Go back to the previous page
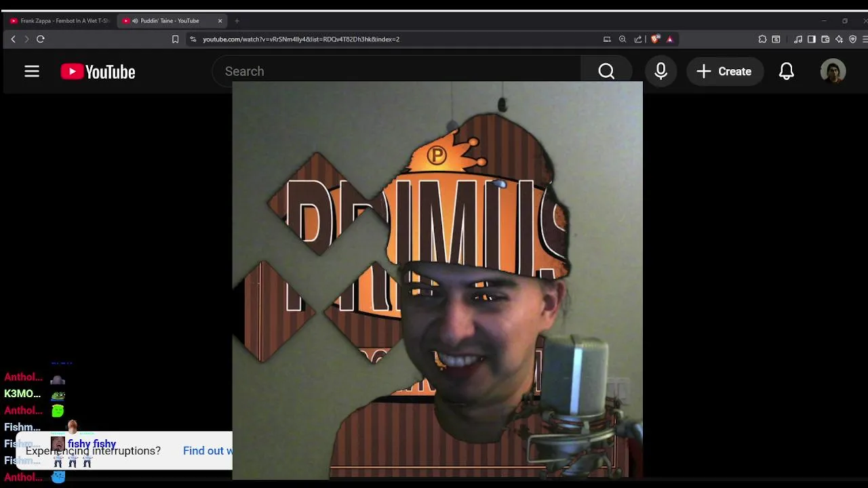This screenshot has width=868, height=488. [13, 39]
